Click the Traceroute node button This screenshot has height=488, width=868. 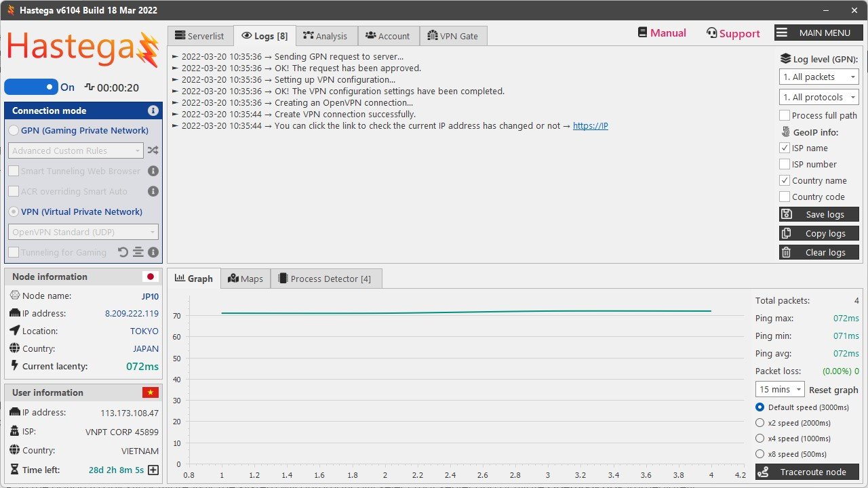[807, 472]
